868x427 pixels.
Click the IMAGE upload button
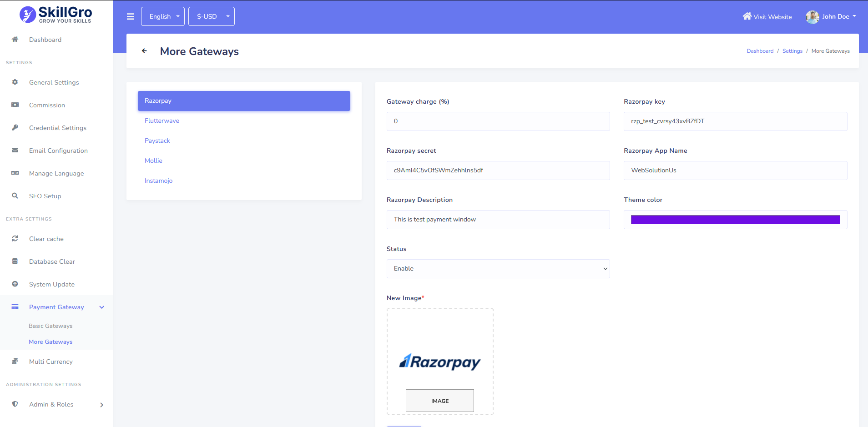tap(440, 401)
